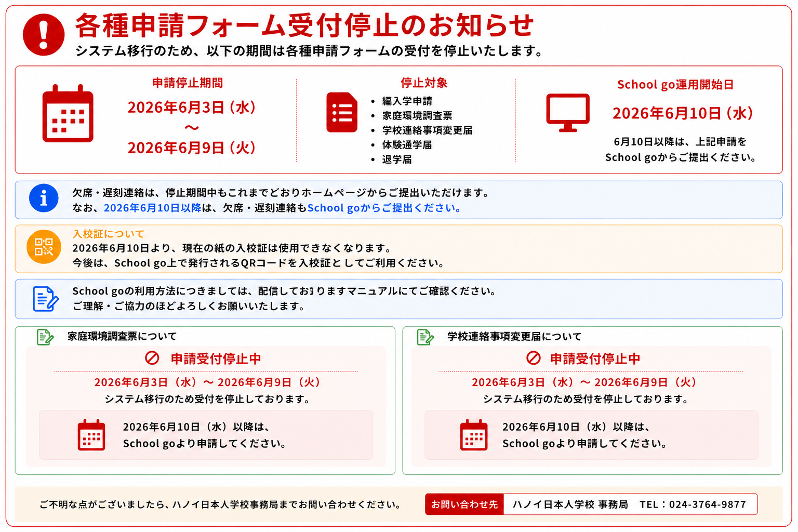Image resolution: width=798 pixels, height=532 pixels.
Task: Click the 2026年6月10日(水) start date in the top panel
Action: (683, 113)
